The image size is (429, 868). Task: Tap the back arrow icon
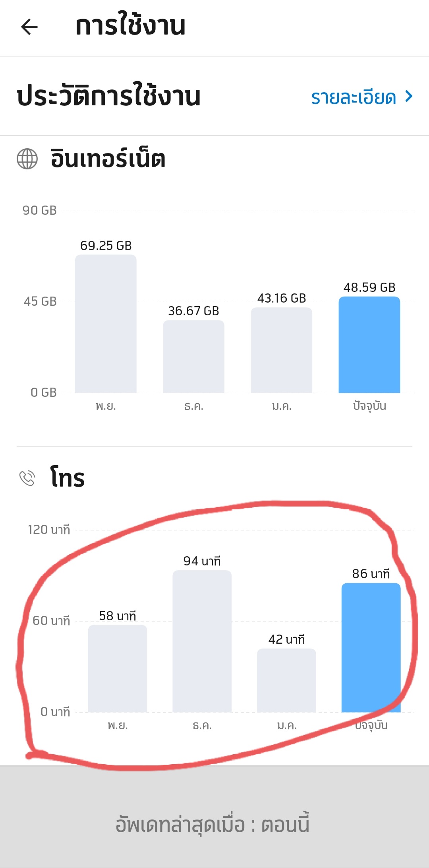tap(29, 27)
